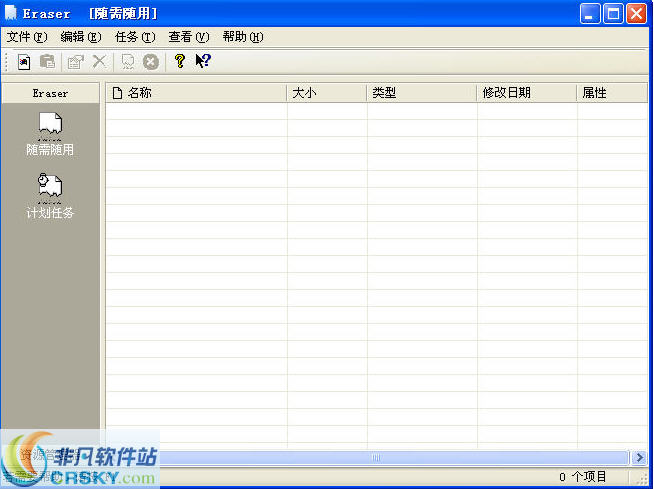Open Help with yellow question mark
The image size is (654, 489).
tap(180, 61)
